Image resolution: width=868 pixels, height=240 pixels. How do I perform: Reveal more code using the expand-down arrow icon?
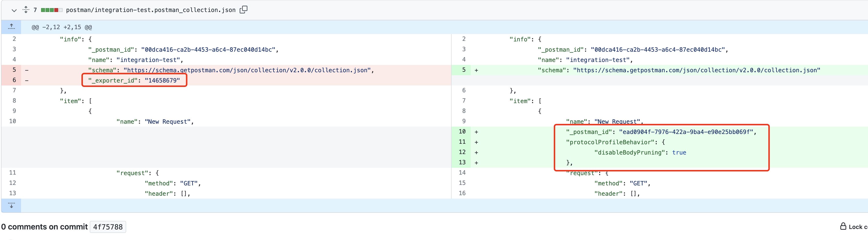(11, 205)
